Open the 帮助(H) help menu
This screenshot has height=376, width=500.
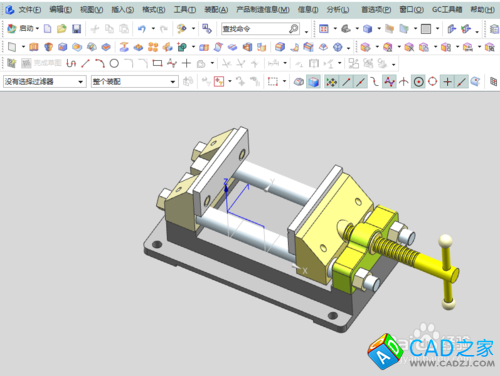pos(482,10)
